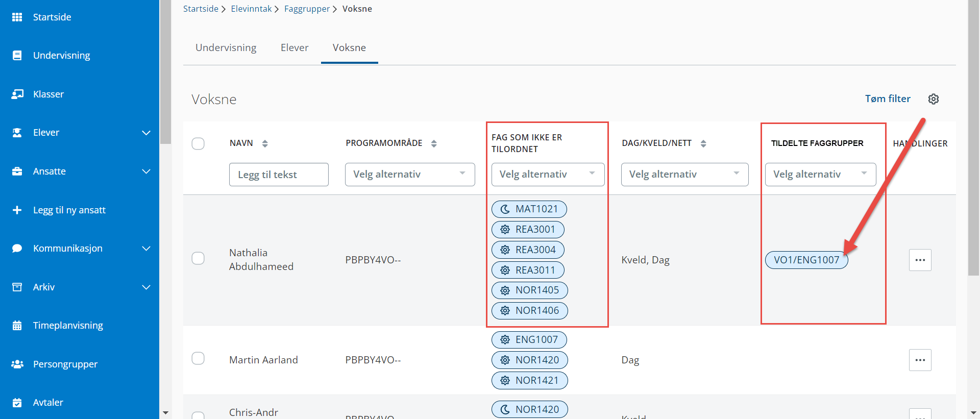The height and width of the screenshot is (419, 980).
Task: Click NAVN text filter field
Action: tap(279, 175)
